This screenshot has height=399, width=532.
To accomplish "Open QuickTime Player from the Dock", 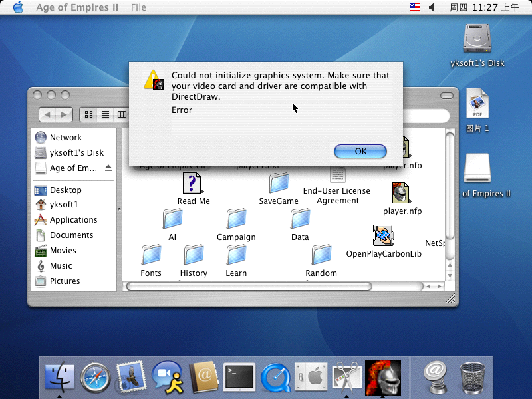I will tap(276, 377).
